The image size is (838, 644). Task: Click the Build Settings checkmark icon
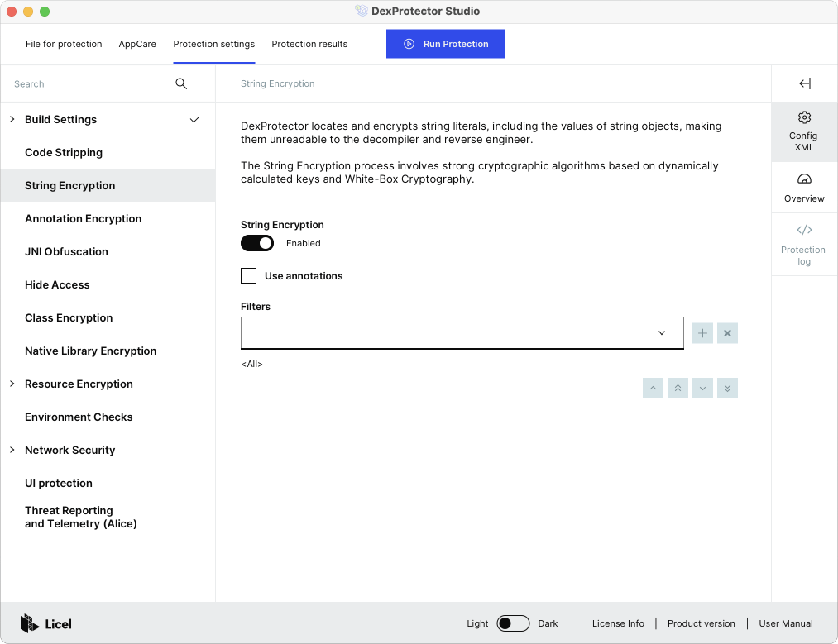194,120
